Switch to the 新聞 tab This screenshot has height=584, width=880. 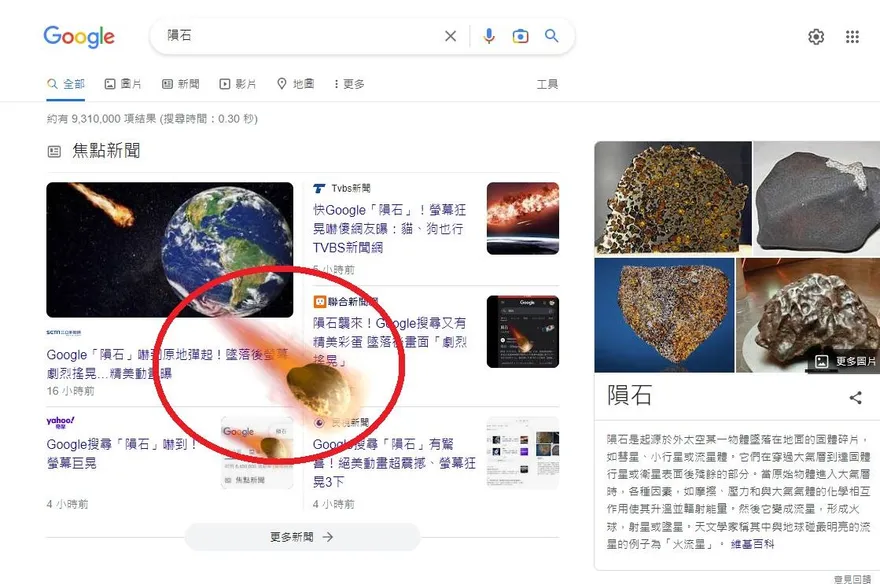pyautogui.click(x=181, y=84)
